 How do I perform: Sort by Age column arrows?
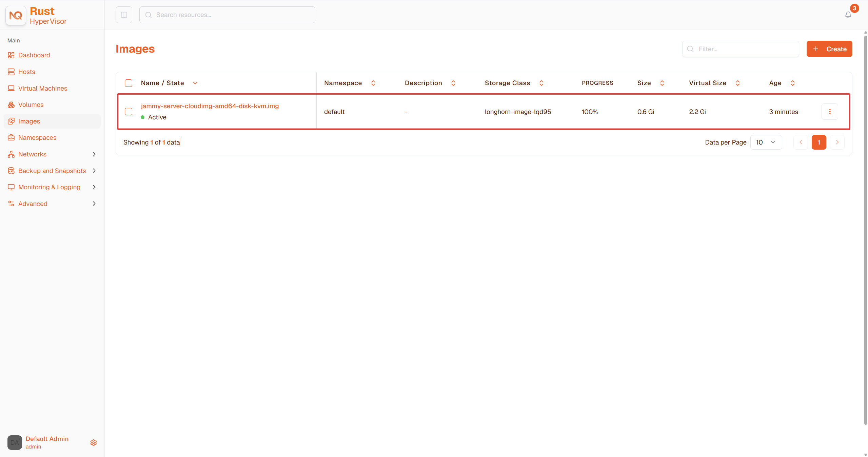pyautogui.click(x=792, y=83)
